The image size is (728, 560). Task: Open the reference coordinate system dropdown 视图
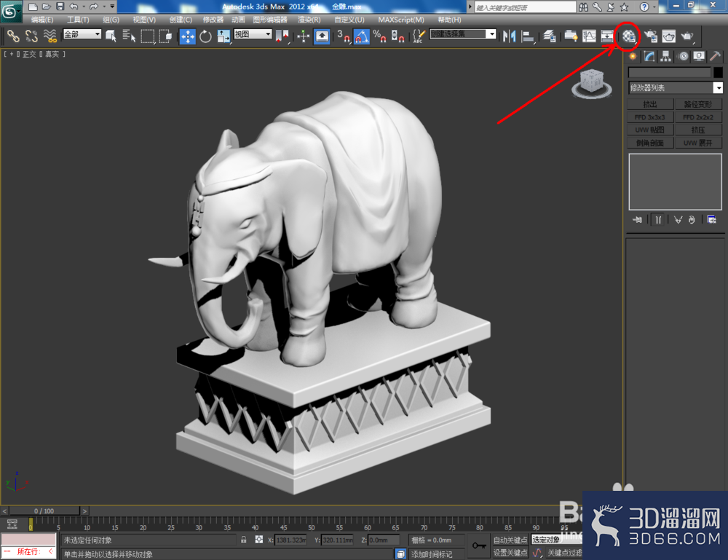click(x=253, y=34)
